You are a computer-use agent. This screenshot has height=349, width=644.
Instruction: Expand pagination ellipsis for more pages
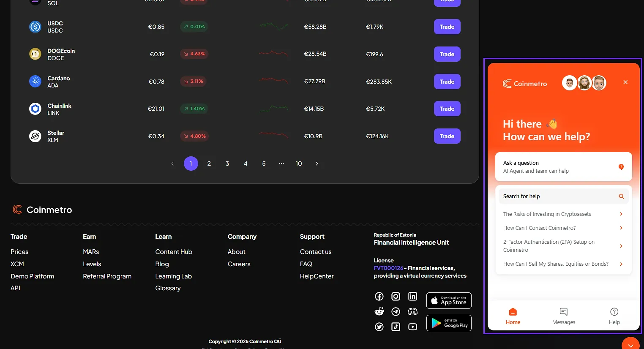pos(281,164)
